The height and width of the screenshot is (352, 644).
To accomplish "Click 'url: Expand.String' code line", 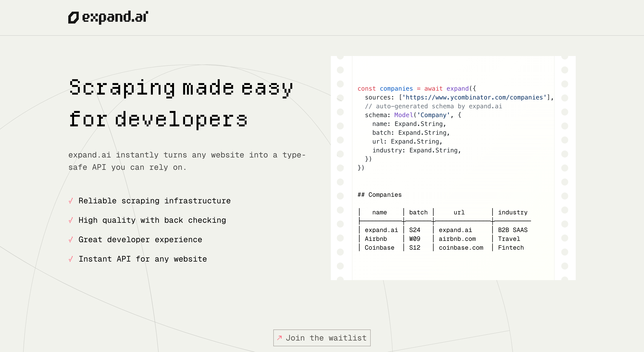I will (407, 141).
